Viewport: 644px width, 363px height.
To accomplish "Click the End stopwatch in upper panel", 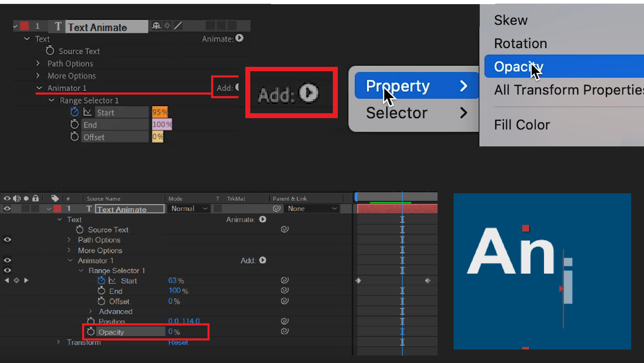I will click(x=74, y=124).
